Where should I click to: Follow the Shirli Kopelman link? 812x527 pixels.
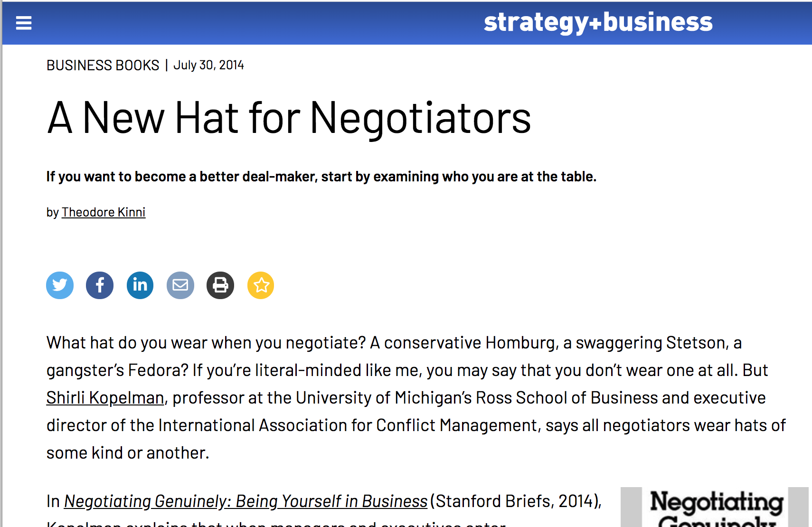coord(105,398)
